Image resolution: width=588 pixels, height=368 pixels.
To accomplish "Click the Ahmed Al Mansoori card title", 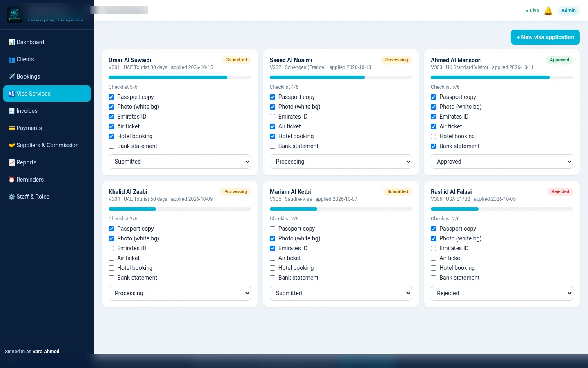I will click(x=456, y=60).
